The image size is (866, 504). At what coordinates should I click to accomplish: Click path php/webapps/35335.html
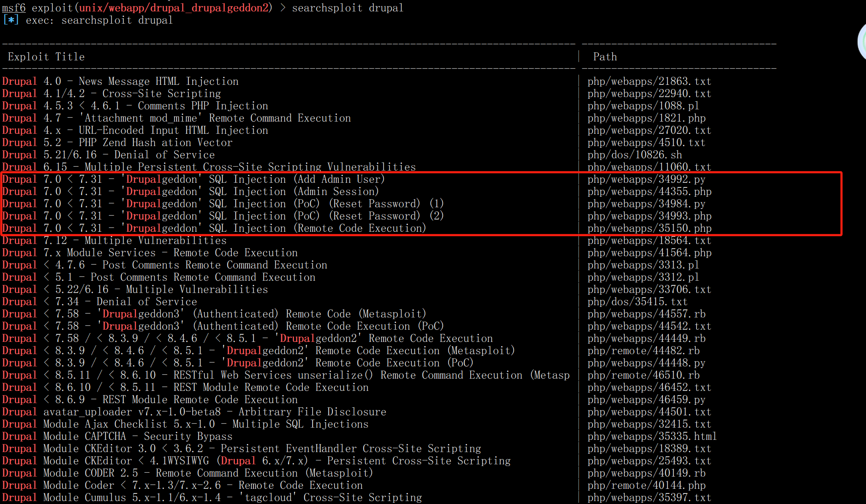652,436
